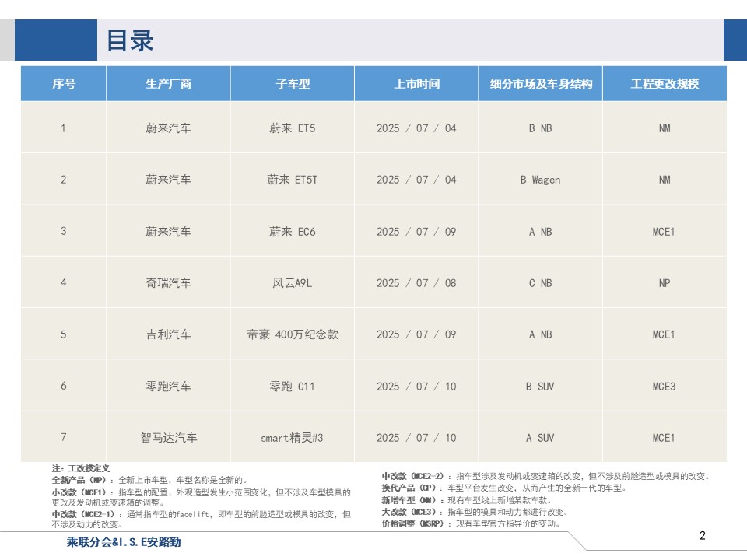The image size is (747, 560).
Task: Click the date in the smart精灵#3 row
Action: (x=416, y=438)
